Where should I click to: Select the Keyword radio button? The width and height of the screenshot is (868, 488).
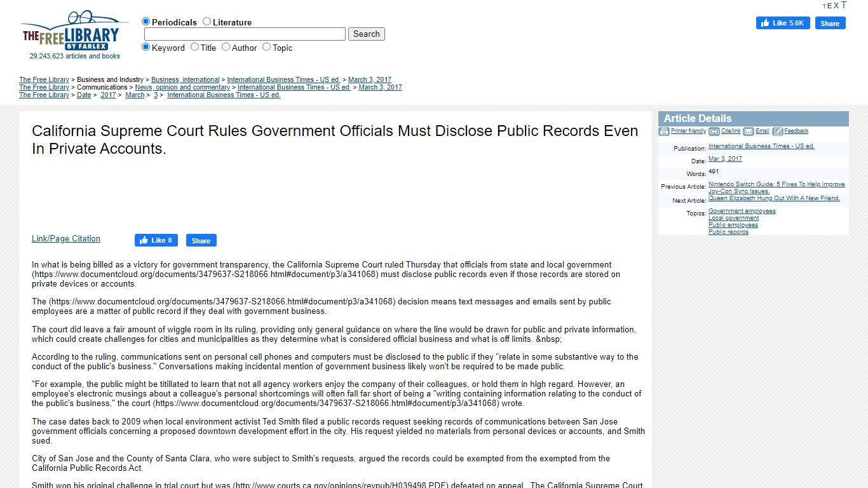146,47
